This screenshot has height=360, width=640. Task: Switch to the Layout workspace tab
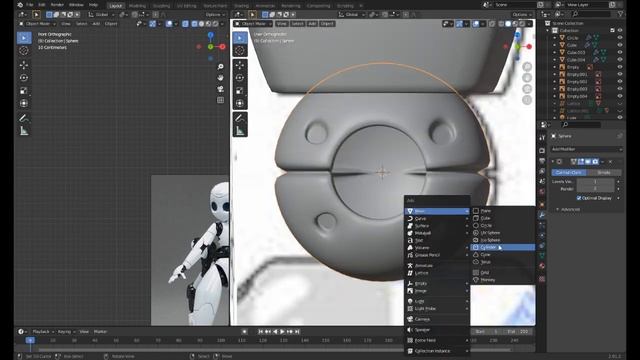(x=116, y=6)
